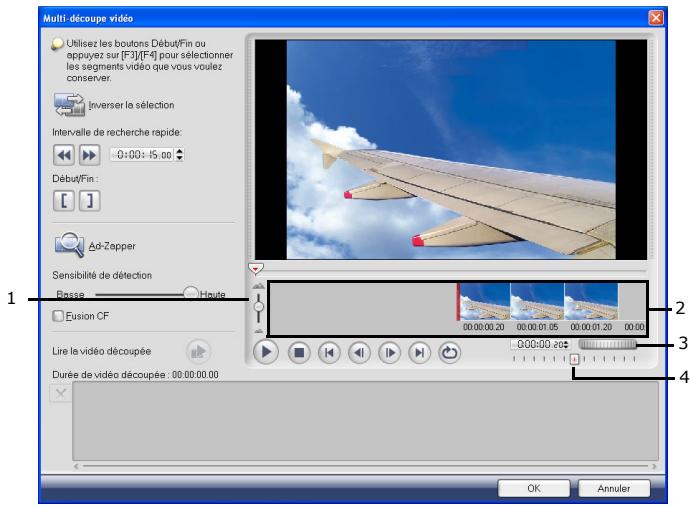This screenshot has height=507, width=693.
Task: Select thumbnail at 00:00:01.20
Action: 591,302
